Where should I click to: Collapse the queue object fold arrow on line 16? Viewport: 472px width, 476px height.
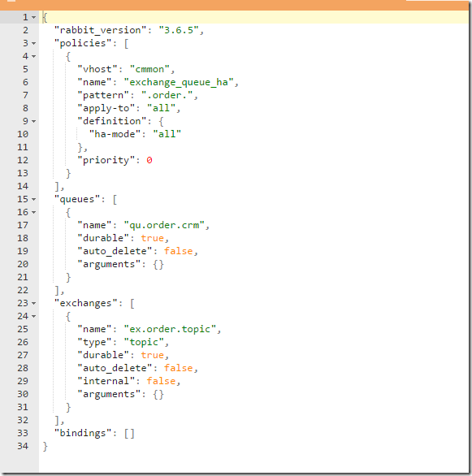(x=33, y=213)
